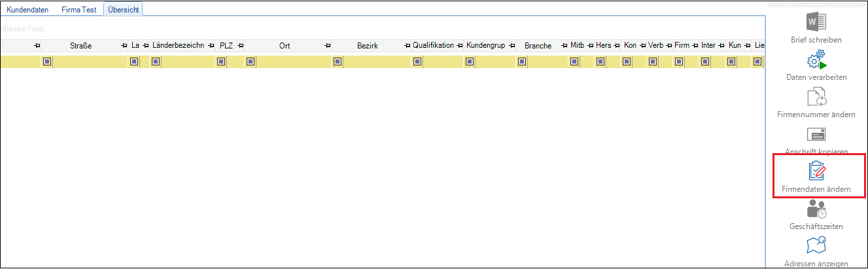Sort by the Qualifikation column header
Screen dimensions: 868x269
[433, 46]
